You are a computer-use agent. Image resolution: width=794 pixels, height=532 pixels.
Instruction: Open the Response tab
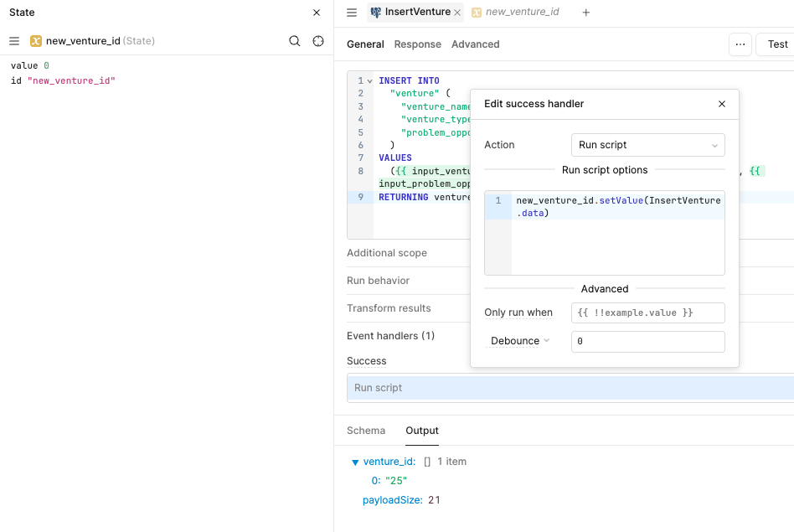[417, 44]
